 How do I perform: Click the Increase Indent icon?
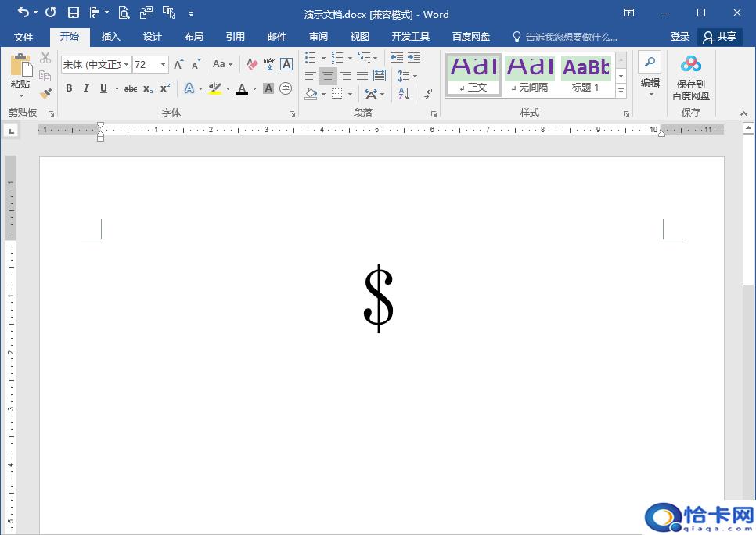414,58
